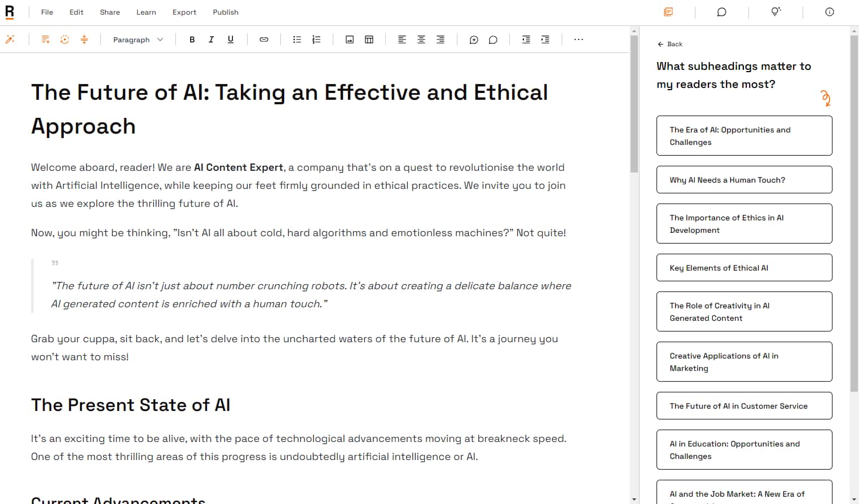Select the AI magic wand tool

click(x=10, y=39)
